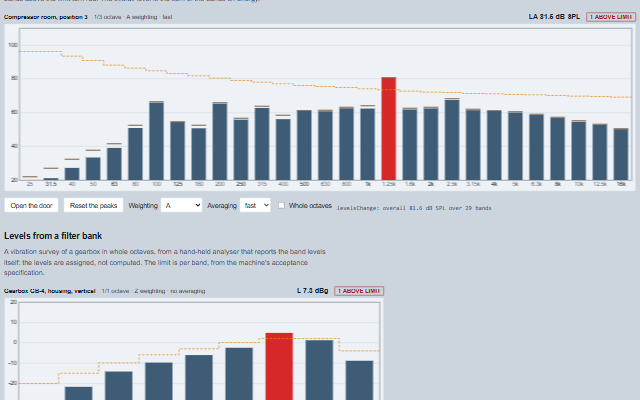Select the 4k bar in compressor chart
This screenshot has width=640, height=400.
494,145
